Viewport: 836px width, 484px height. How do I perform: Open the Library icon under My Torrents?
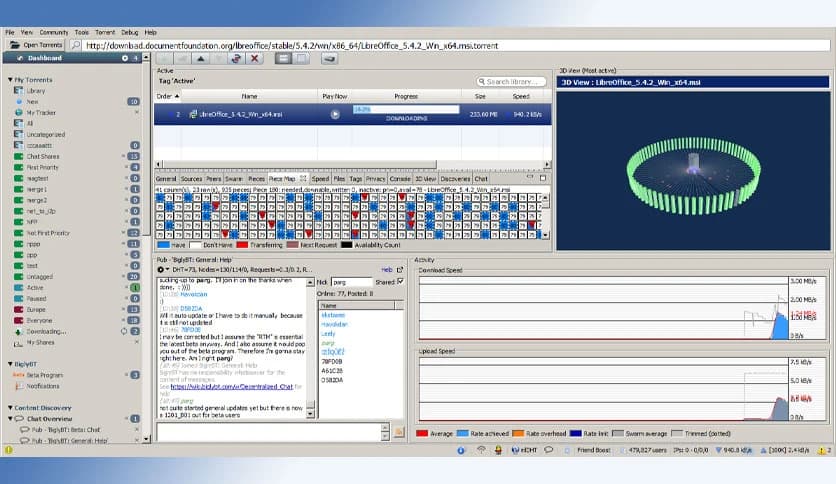[18, 91]
